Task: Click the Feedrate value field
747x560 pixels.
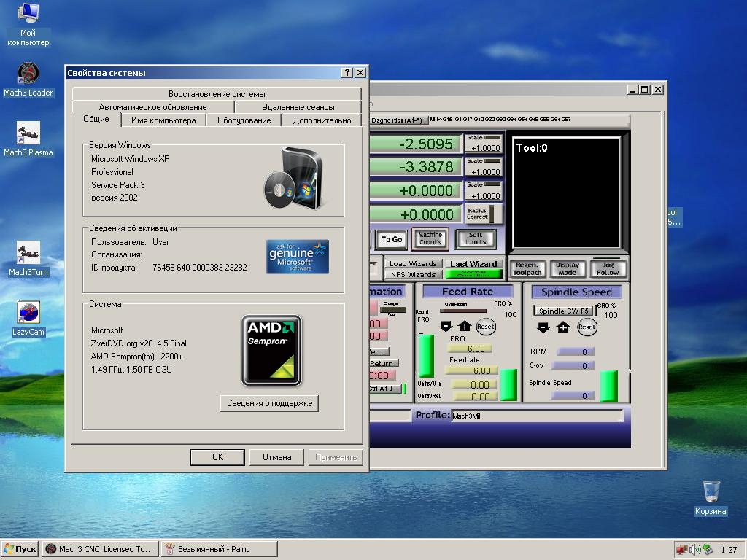Action: (470, 370)
